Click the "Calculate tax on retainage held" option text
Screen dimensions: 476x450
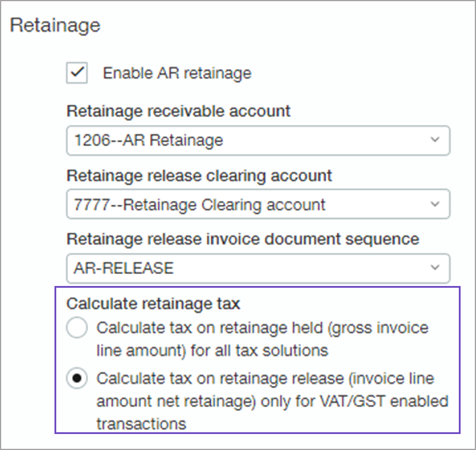(x=262, y=327)
